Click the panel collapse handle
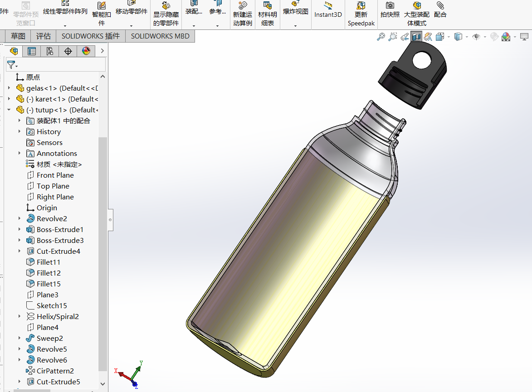Image resolution: width=532 pixels, height=392 pixels. tap(110, 220)
